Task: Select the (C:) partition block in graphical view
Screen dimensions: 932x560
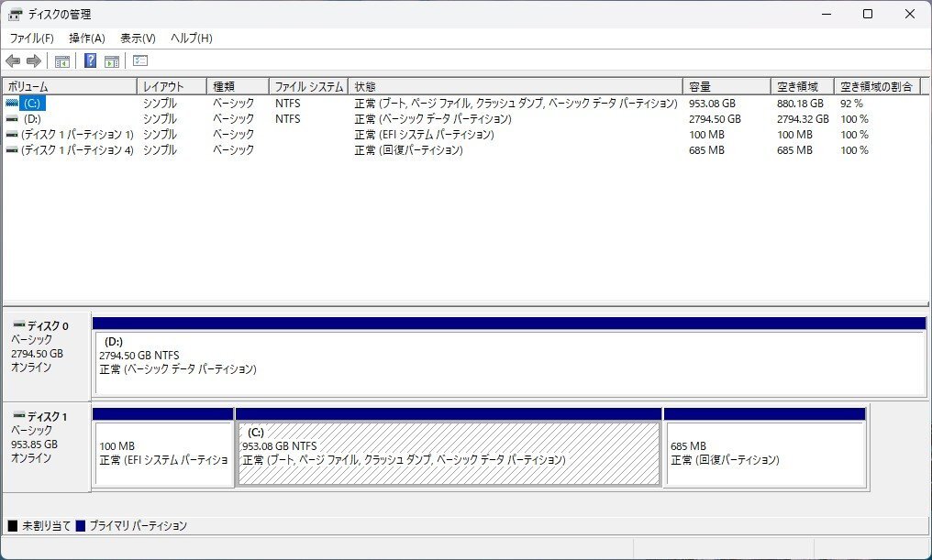Action: point(448,449)
